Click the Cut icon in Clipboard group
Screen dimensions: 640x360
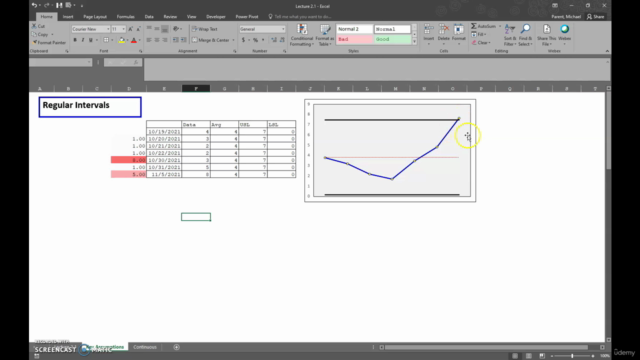34,26
